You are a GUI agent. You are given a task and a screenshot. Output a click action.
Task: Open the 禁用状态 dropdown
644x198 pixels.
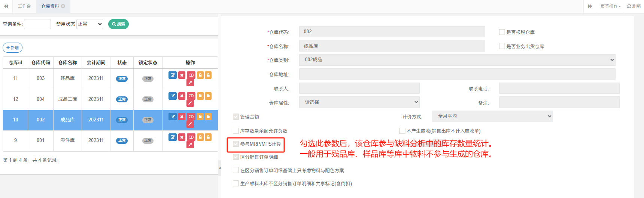coord(90,24)
